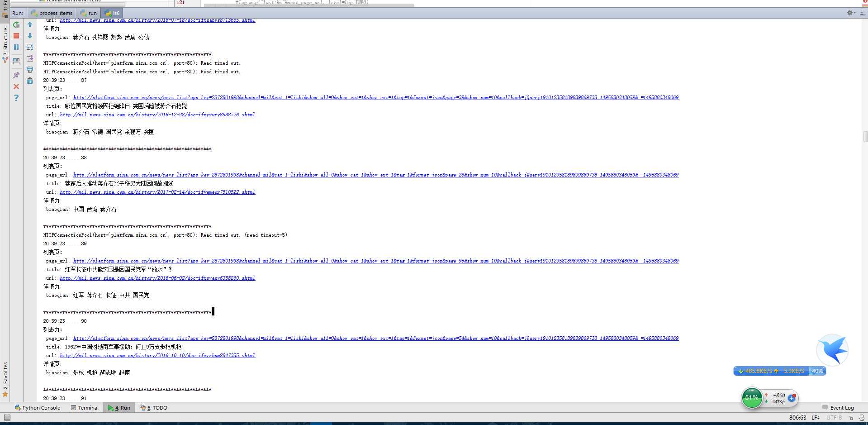Print the console output
Viewport: 868px width, 425px height.
(30, 70)
